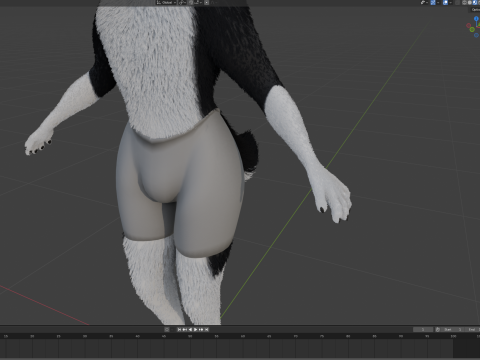This screenshot has height=360, width=480.
Task: Open the gizmo options dropdown arrow
Action: coord(438,2)
